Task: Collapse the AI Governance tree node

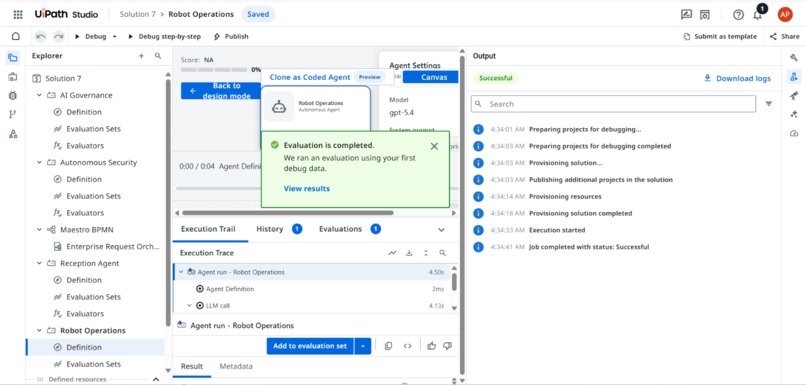Action: click(40, 95)
